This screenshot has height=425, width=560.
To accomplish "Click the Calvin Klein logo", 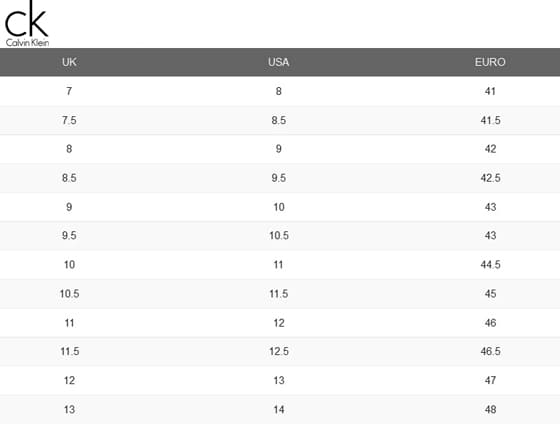I will [27, 24].
